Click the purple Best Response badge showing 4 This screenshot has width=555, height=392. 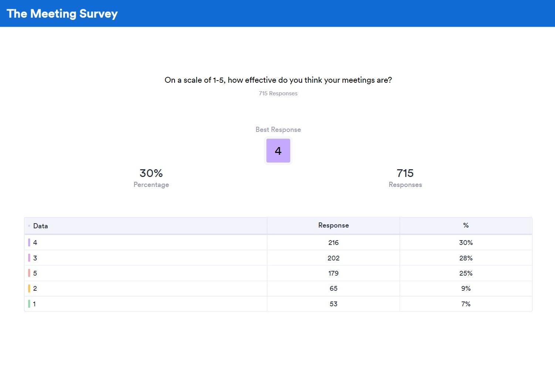(278, 151)
